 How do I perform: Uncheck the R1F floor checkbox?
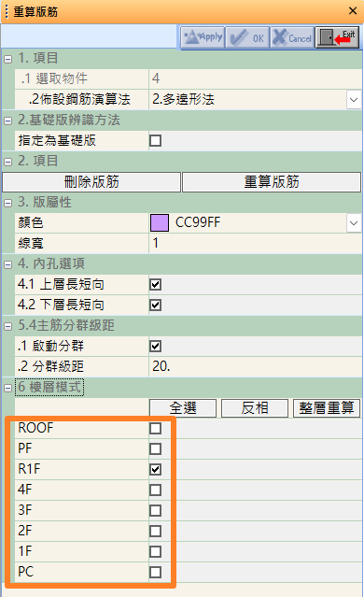(x=155, y=469)
